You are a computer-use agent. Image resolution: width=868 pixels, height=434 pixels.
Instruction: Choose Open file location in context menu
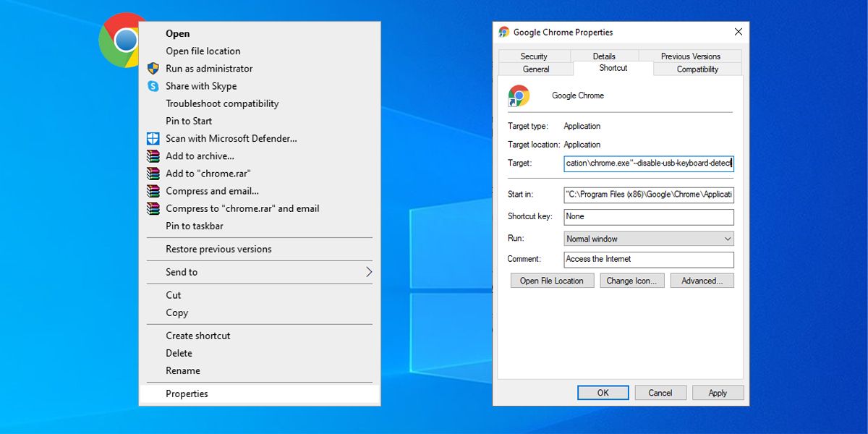(203, 51)
